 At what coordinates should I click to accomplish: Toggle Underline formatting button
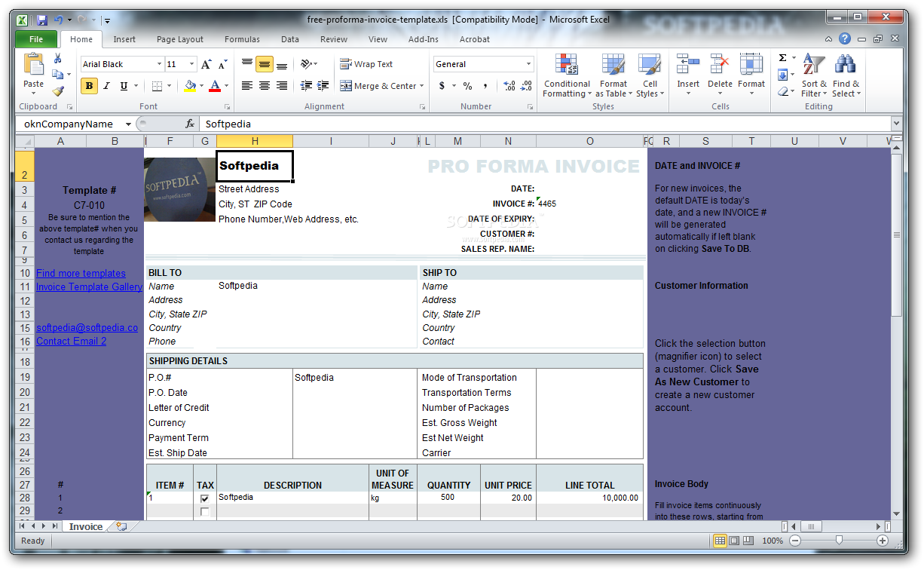click(124, 86)
